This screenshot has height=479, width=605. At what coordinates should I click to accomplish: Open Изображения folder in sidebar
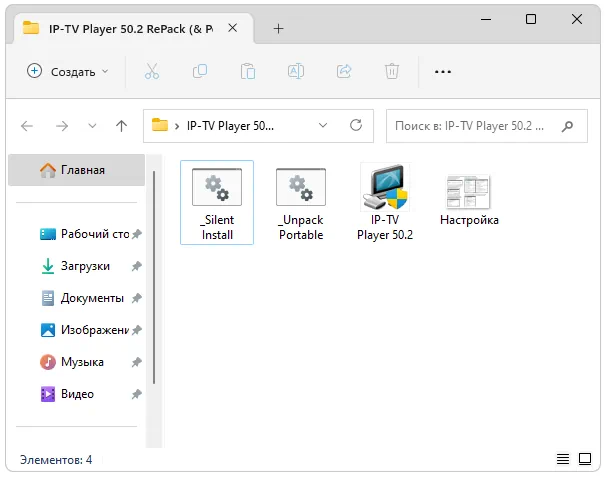point(85,330)
